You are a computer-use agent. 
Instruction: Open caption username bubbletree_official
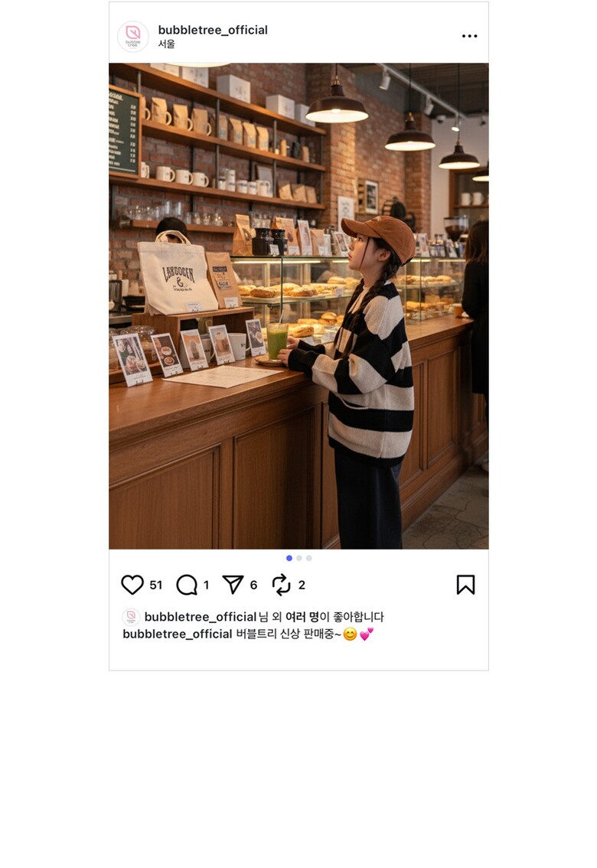[177, 634]
